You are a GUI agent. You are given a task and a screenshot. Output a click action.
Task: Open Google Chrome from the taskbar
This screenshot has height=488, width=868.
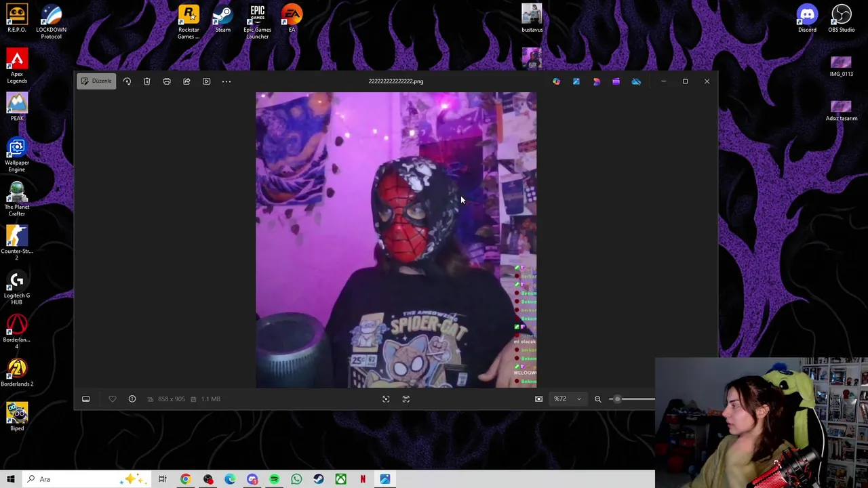click(185, 479)
